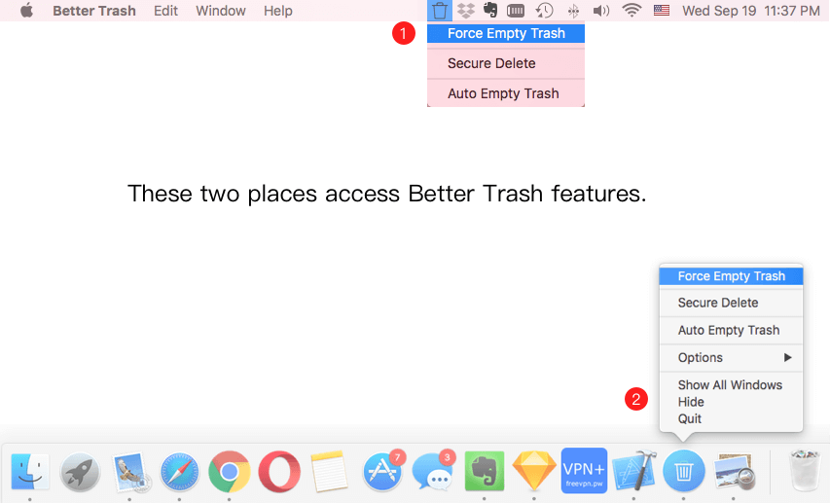Open the Better Trash application menu
This screenshot has width=830, height=504.
tap(94, 11)
